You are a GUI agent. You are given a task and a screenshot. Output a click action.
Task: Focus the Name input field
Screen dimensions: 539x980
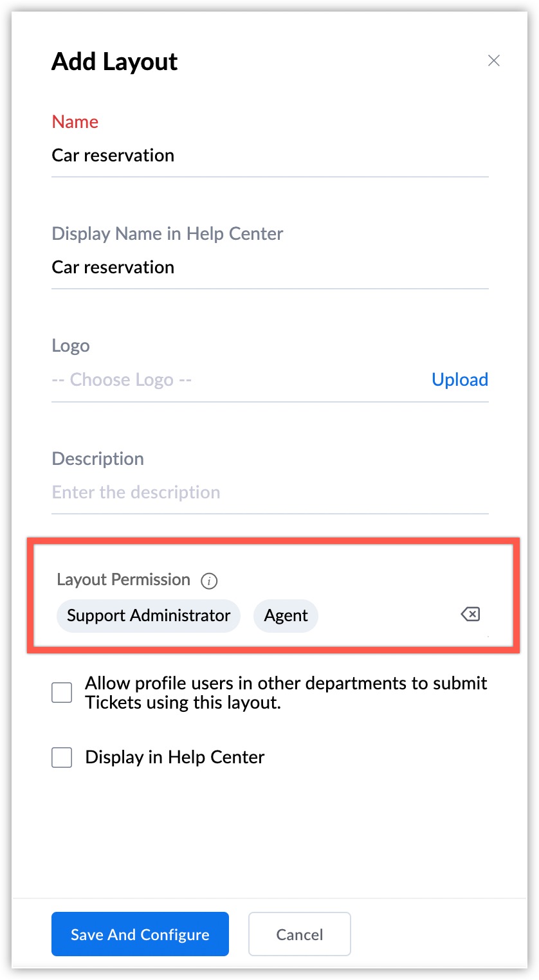[270, 156]
